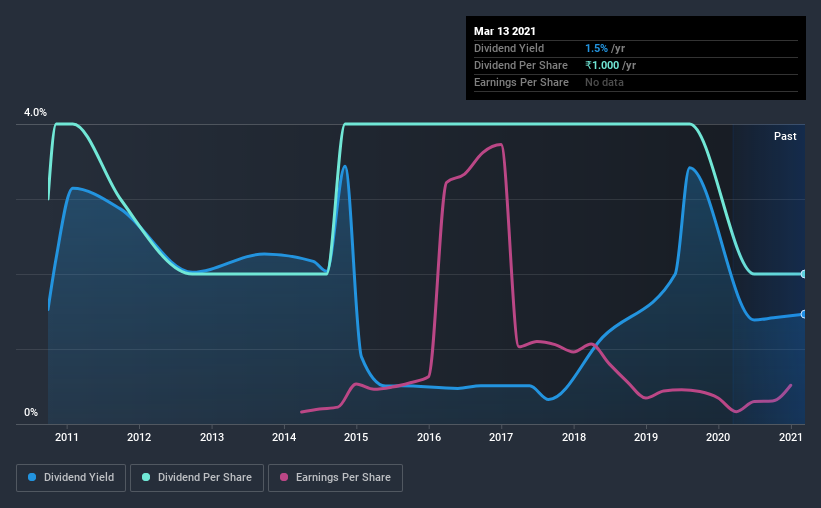Click the 2020 x-axis label

point(718,437)
